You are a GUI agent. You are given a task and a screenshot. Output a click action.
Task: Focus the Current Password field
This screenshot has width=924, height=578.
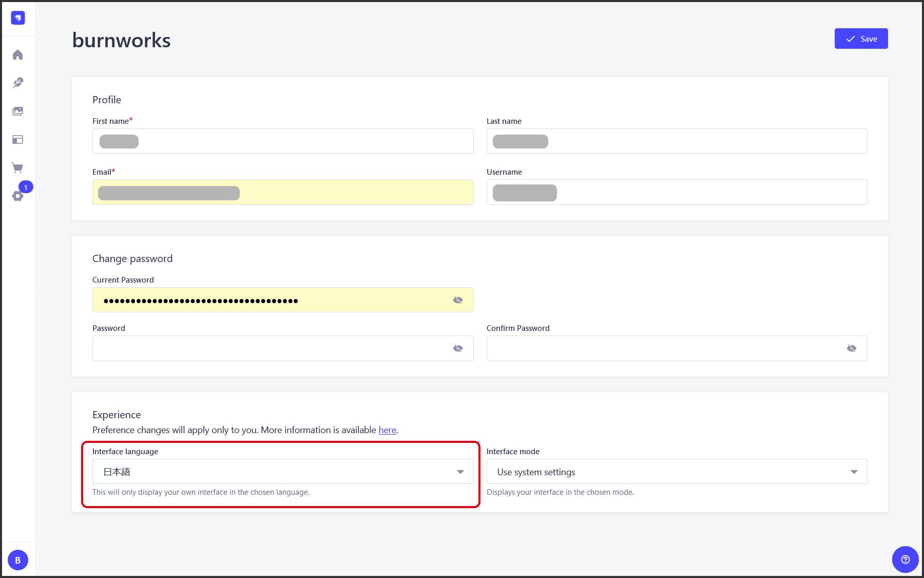[283, 300]
